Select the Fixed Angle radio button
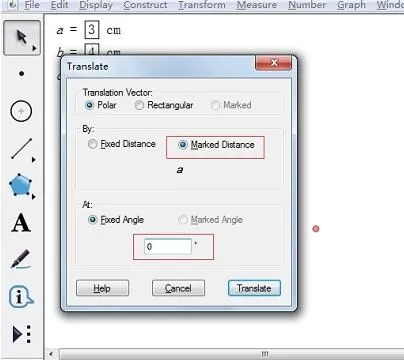The width and height of the screenshot is (404, 360). (x=116, y=220)
